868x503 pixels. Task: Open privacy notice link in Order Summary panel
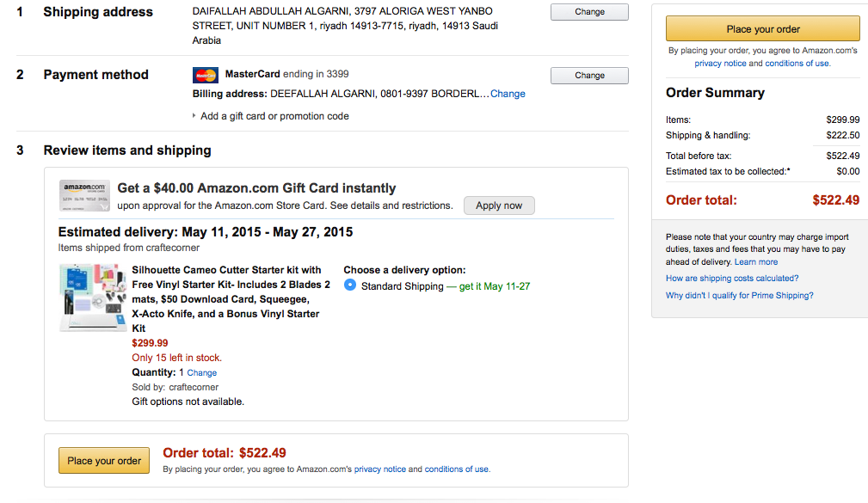click(x=720, y=64)
